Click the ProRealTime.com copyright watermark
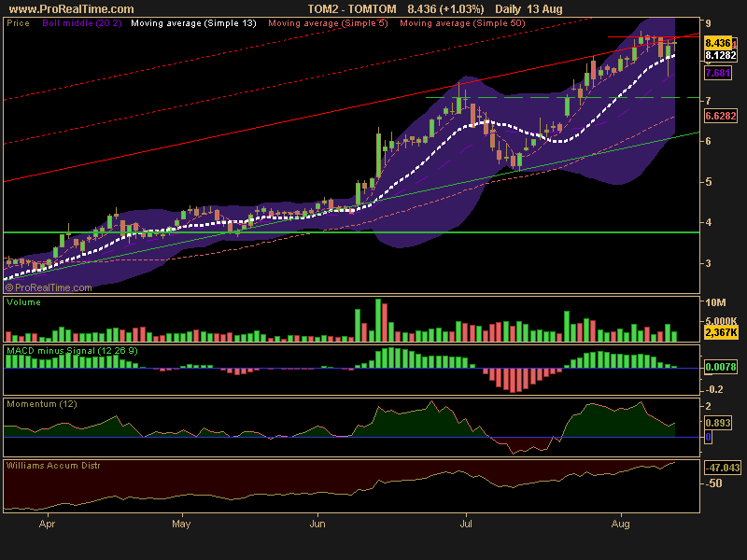 coord(49,287)
